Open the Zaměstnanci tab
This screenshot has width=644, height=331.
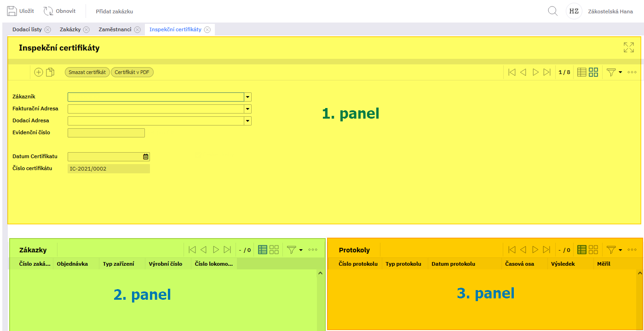[115, 29]
